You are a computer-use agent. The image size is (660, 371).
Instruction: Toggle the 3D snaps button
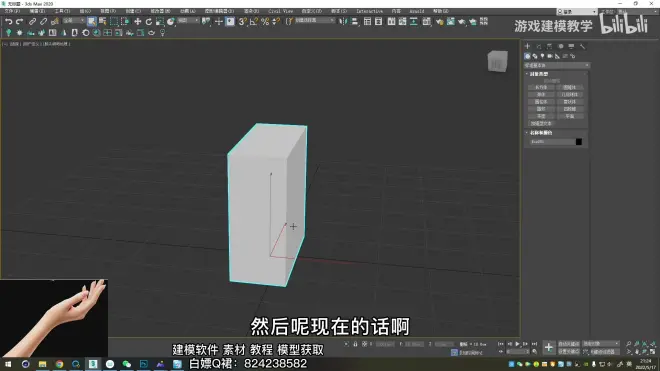[x=242, y=21]
